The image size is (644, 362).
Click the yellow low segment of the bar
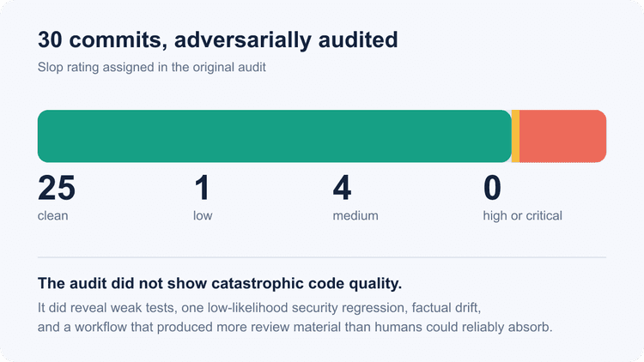(x=515, y=136)
